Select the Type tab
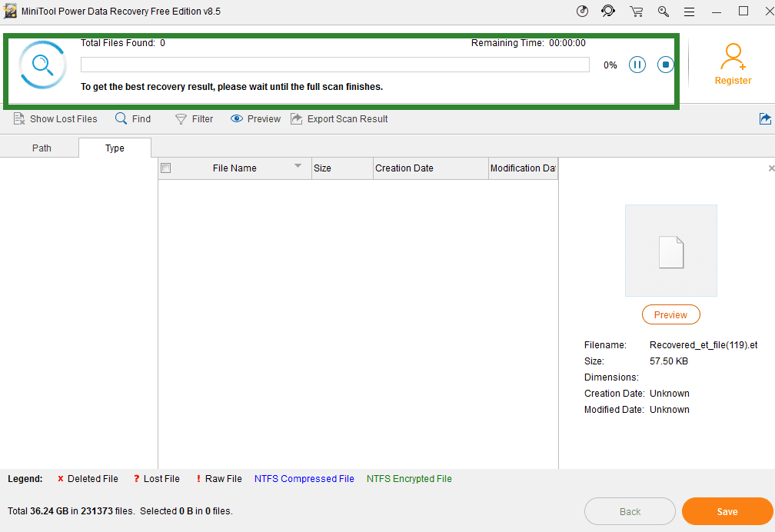This screenshot has width=775, height=532. tap(115, 148)
